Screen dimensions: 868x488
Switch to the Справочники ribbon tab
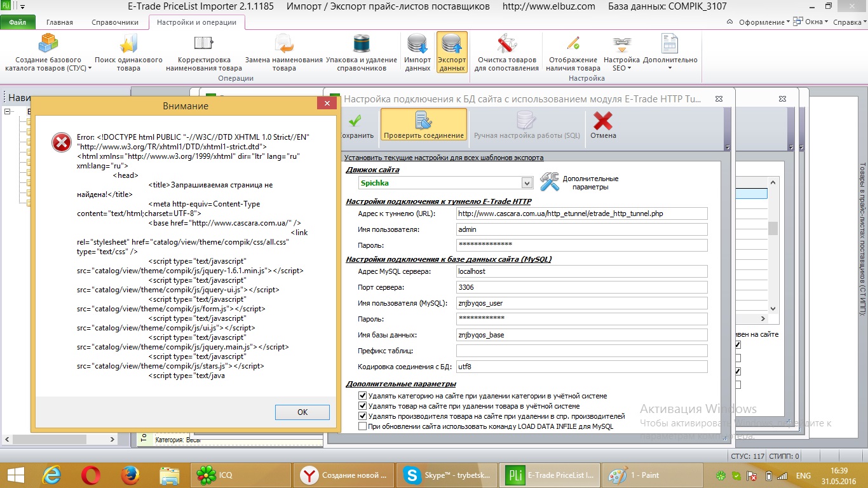[x=115, y=22]
